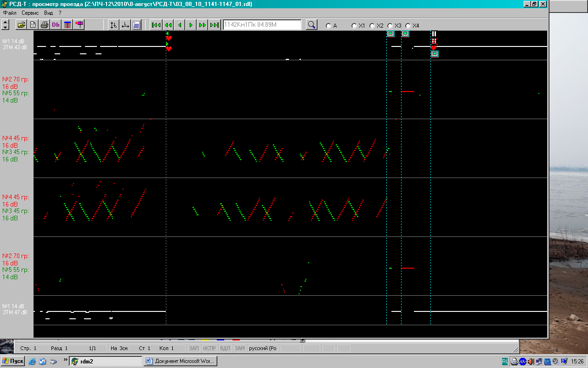
Task: Select the X4 zoom radio button
Action: [x=408, y=26]
